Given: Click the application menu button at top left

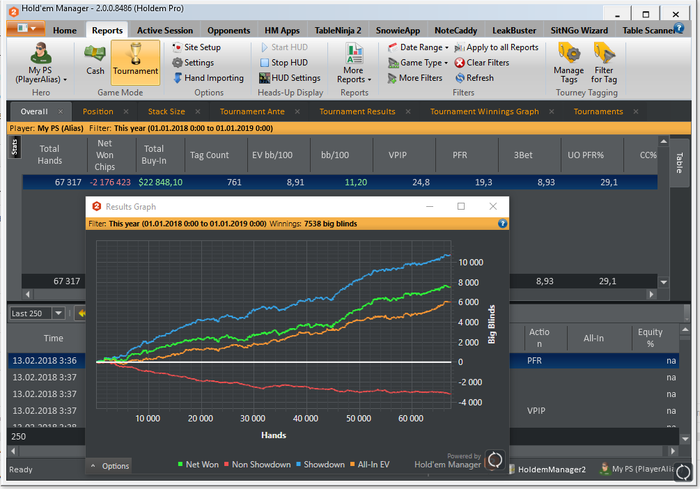Looking at the screenshot, I should (25, 29).
